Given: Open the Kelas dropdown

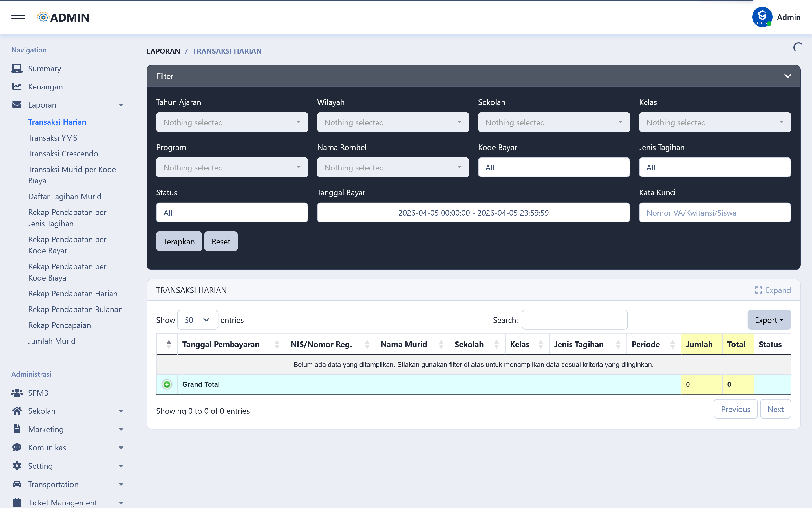Looking at the screenshot, I should coord(715,122).
